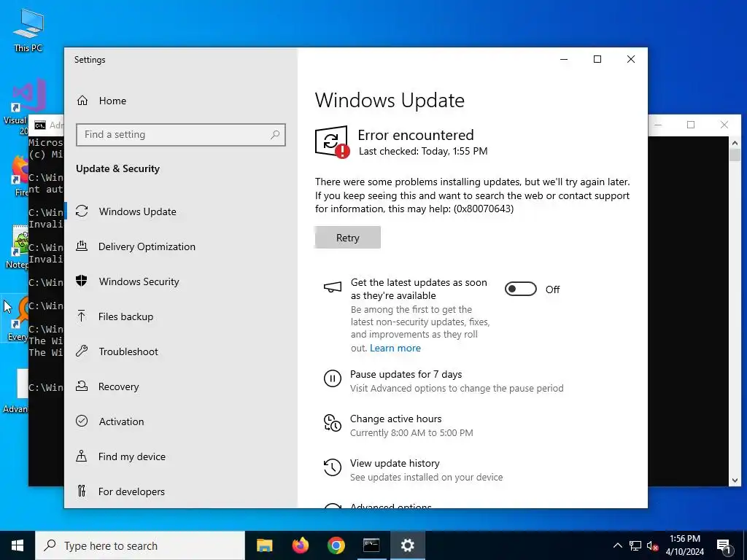Click Command Prompt scrollbar up arrow
The image size is (747, 560).
735,142
